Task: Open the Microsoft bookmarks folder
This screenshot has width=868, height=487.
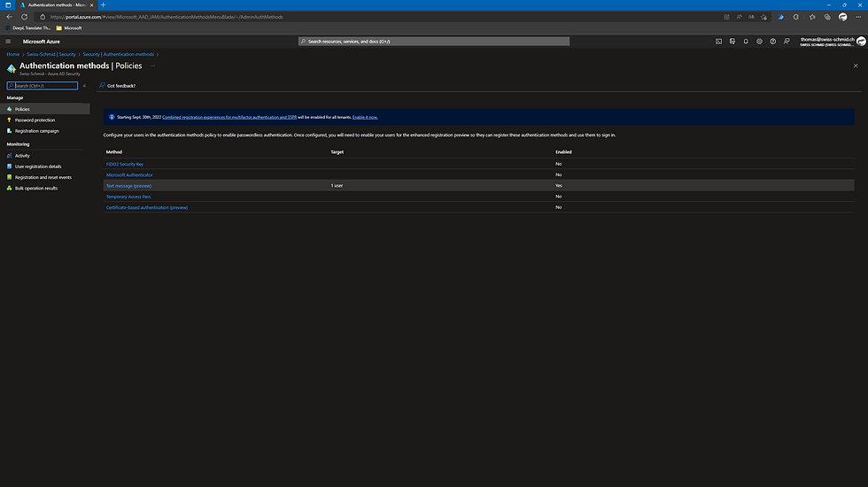Action: tap(69, 28)
